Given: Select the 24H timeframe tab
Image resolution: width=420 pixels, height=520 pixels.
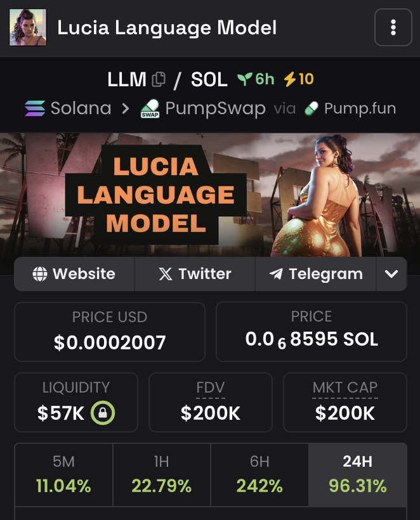Looking at the screenshot, I should tap(357, 475).
